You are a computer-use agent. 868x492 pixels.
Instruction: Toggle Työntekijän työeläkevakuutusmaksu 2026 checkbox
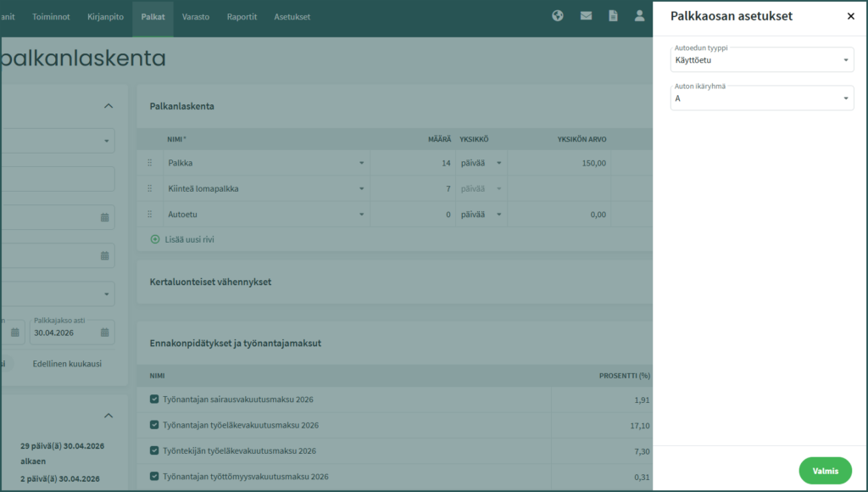pos(154,450)
